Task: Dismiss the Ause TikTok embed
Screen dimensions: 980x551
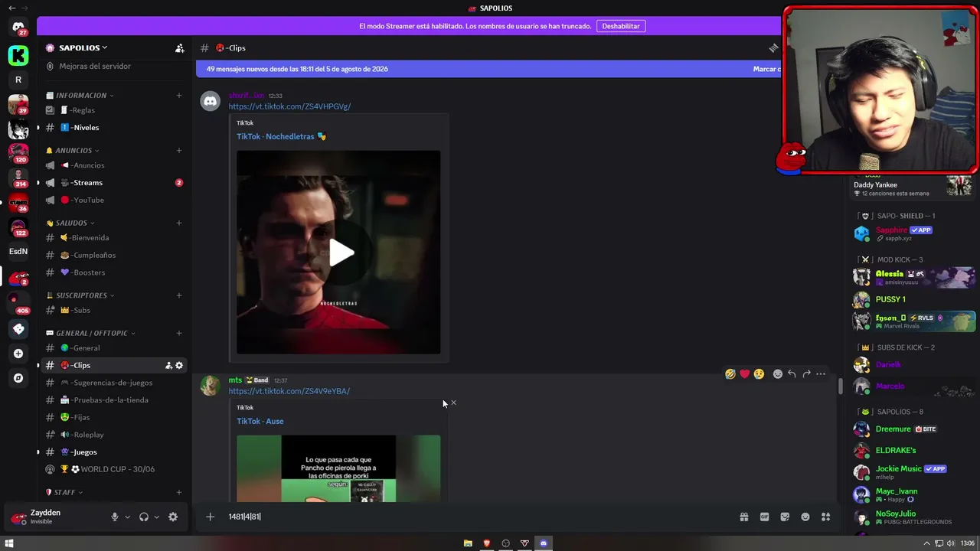Action: point(453,403)
